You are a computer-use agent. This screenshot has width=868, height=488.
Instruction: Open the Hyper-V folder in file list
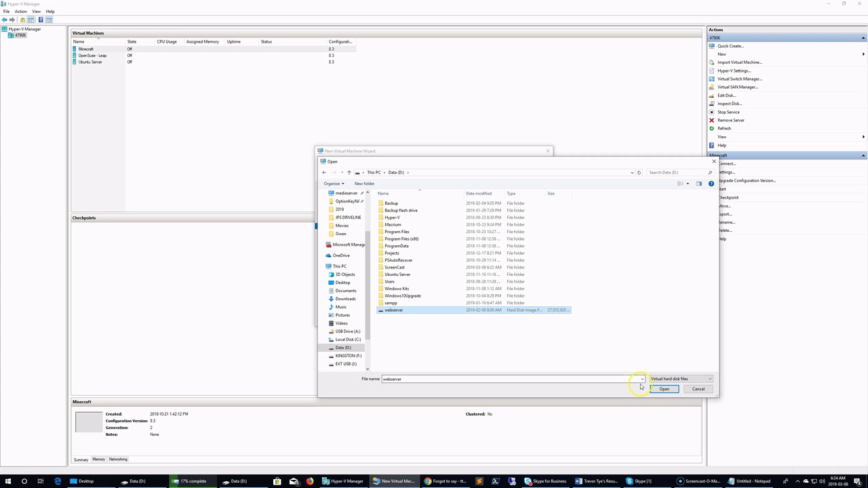click(392, 218)
